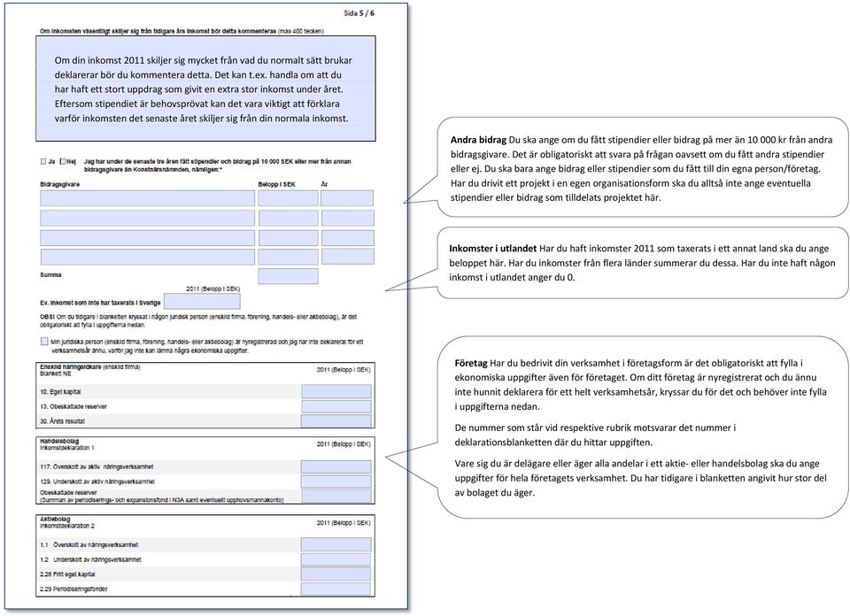Click the field for income not taxed in Sweden
Viewport: 850px width, 616px height.
pos(202,302)
